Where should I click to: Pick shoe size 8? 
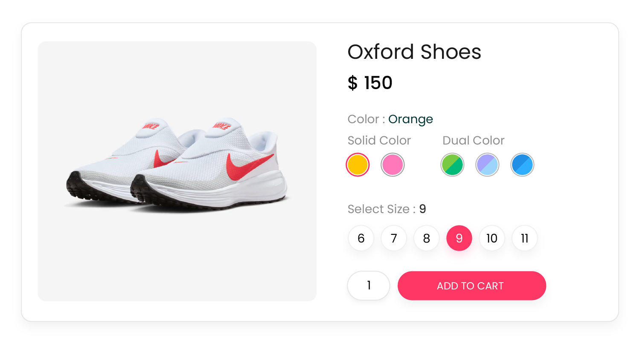click(x=427, y=238)
